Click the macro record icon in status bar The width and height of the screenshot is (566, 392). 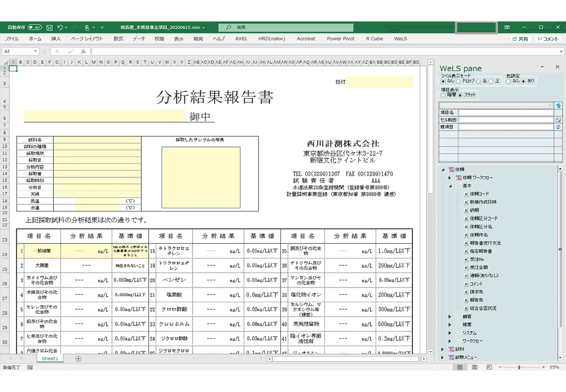pyautogui.click(x=30, y=367)
